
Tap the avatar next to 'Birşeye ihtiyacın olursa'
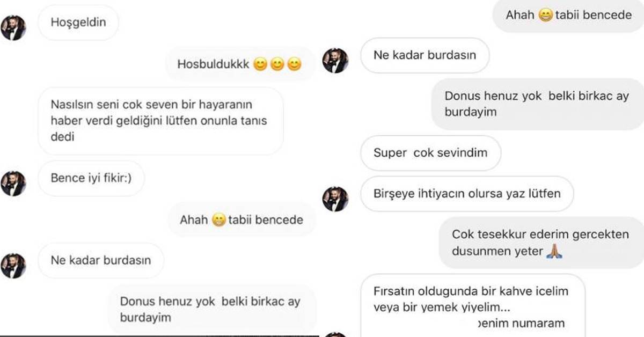(x=335, y=199)
